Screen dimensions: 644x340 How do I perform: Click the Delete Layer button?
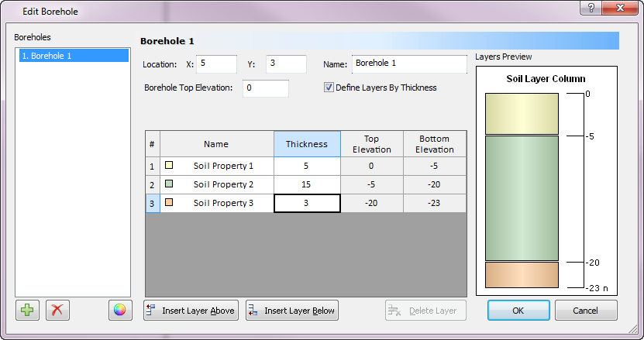tap(426, 311)
